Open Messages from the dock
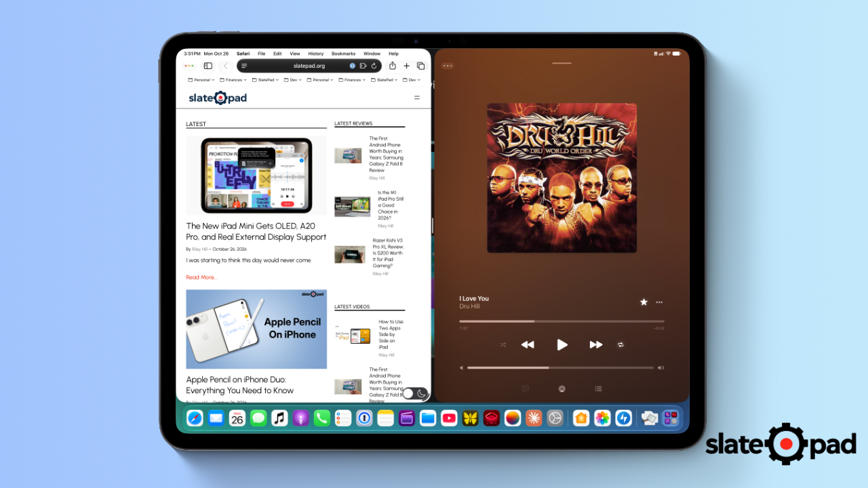 tap(258, 418)
